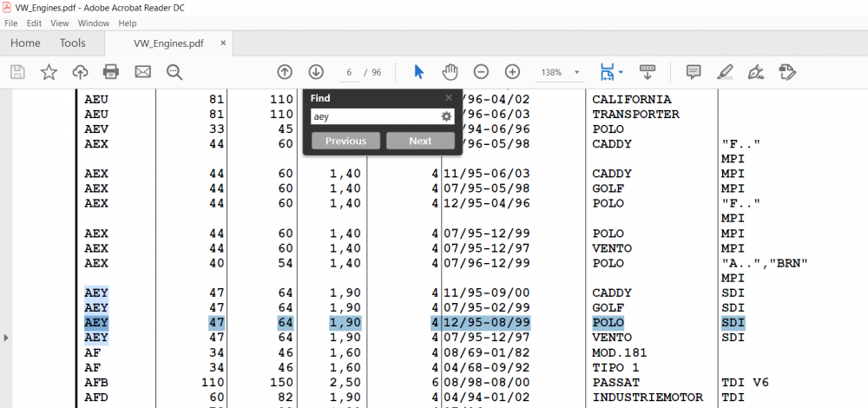Click the Save file icon
The width and height of the screenshot is (868, 408).
pos(17,72)
